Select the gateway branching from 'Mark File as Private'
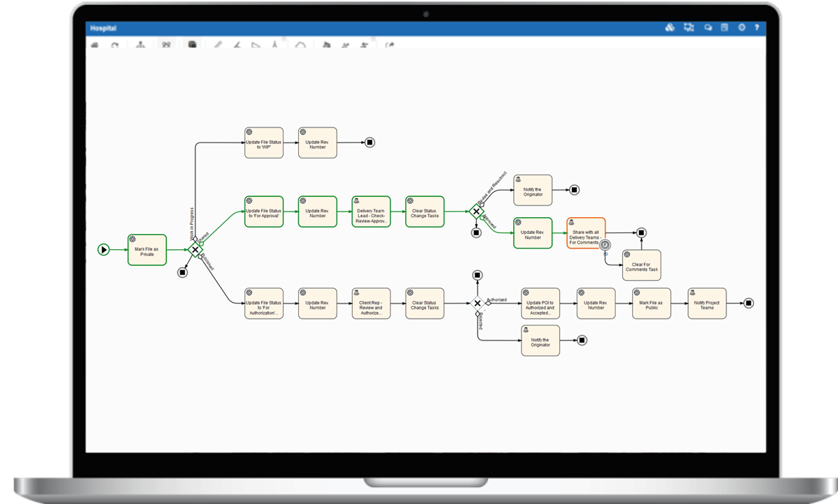This screenshot has width=838, height=504. (196, 249)
